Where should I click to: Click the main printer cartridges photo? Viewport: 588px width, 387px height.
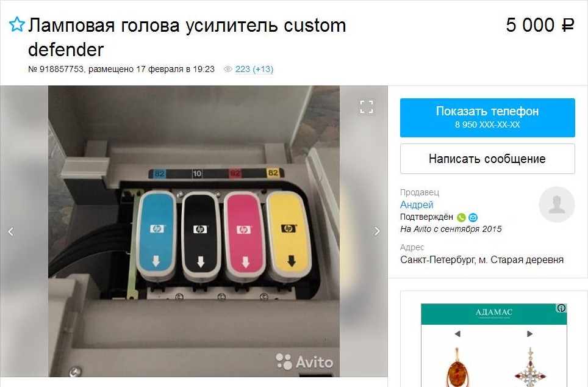194,231
